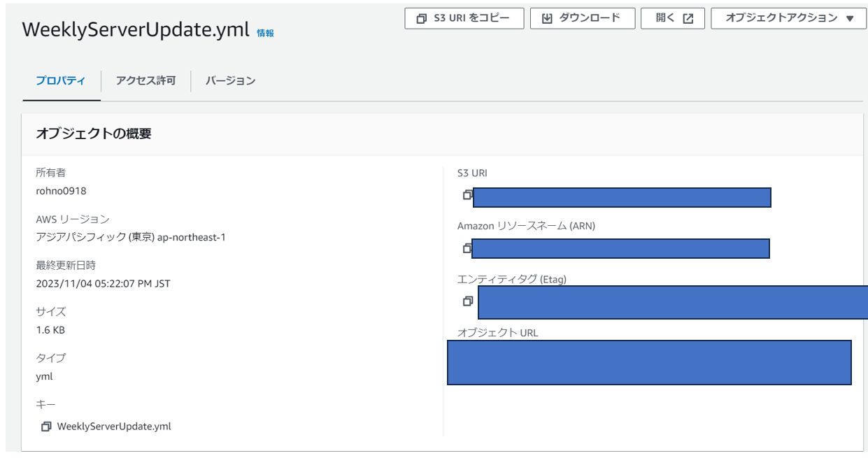Viewport: 868px width, 458px height.
Task: Switch to the アクセス許可 tab
Action: tap(145, 81)
